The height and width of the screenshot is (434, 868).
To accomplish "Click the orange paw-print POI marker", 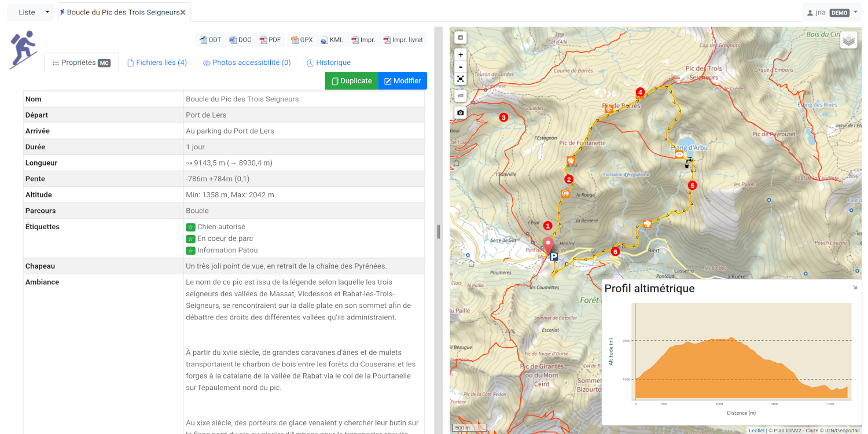I will tap(571, 160).
